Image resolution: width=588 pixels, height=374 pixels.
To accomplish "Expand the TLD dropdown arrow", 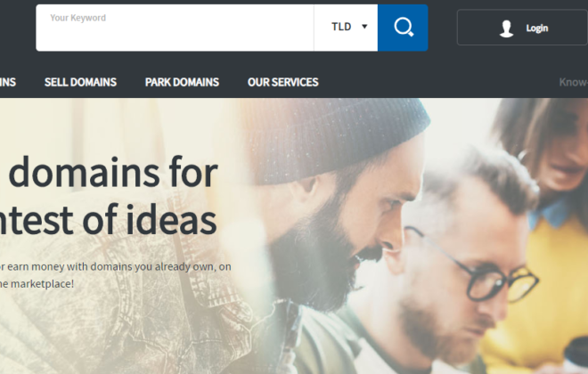I will [364, 27].
